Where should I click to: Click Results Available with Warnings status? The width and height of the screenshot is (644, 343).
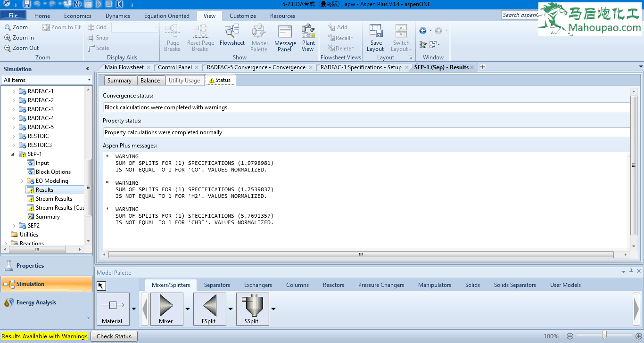pos(45,336)
